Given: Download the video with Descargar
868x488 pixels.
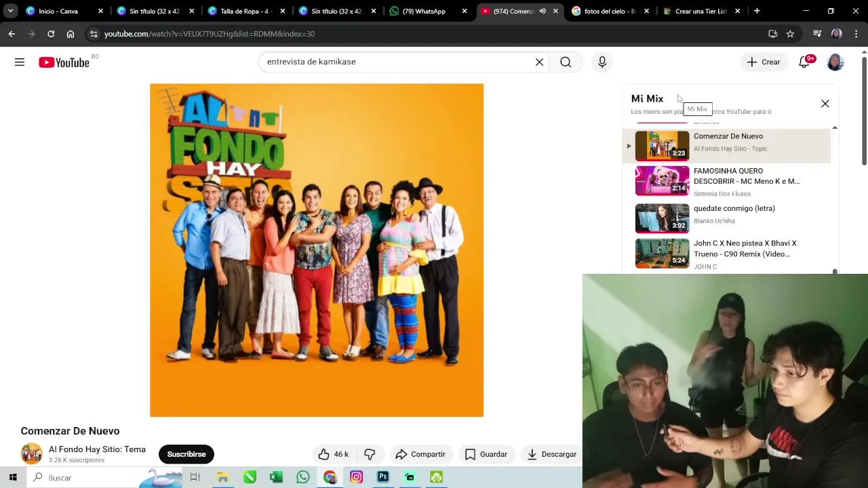Looking at the screenshot, I should (x=551, y=454).
